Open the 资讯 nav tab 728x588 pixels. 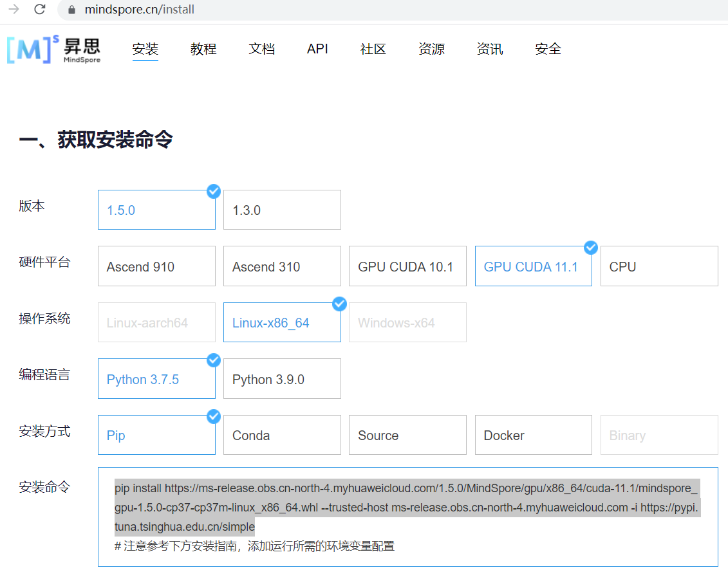490,49
